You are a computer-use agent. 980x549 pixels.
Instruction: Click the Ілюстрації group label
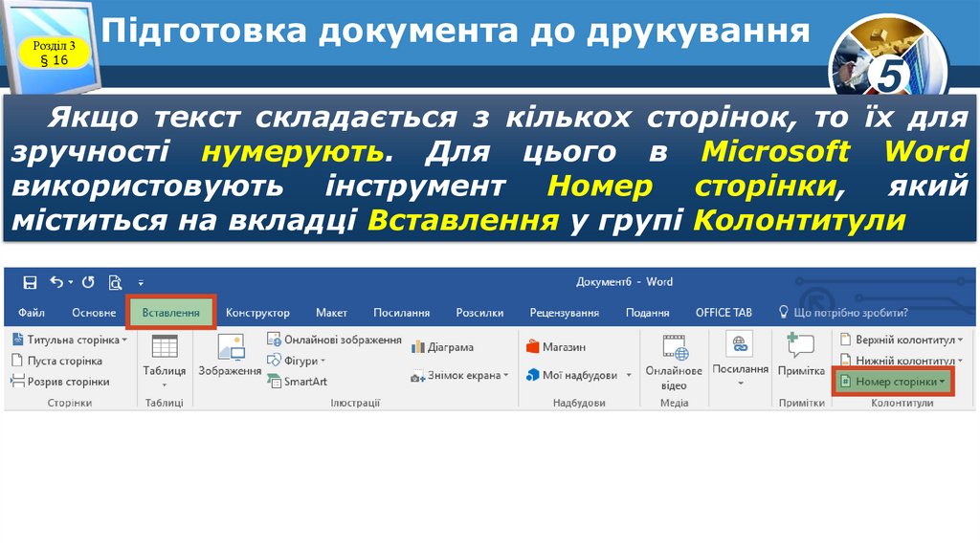(x=355, y=403)
